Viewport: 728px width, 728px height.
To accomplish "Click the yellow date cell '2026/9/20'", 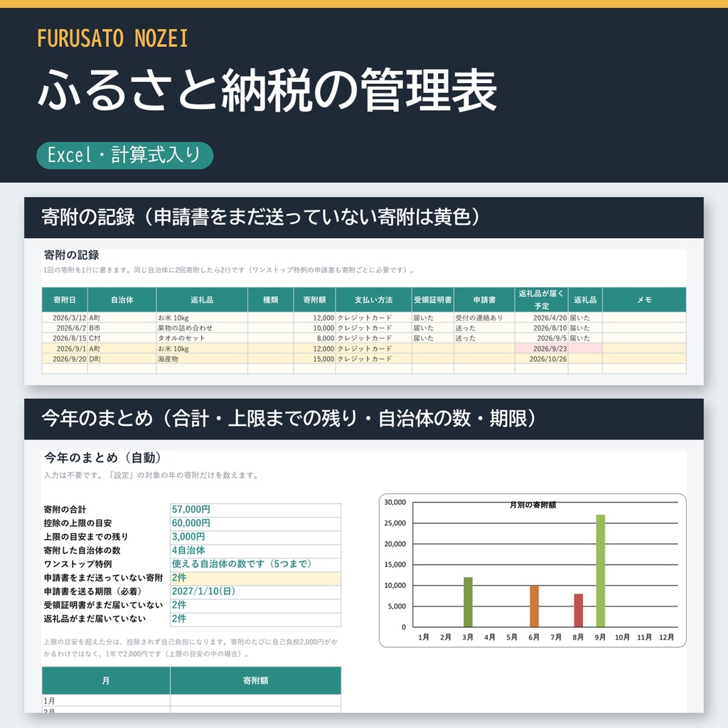I will click(x=65, y=359).
